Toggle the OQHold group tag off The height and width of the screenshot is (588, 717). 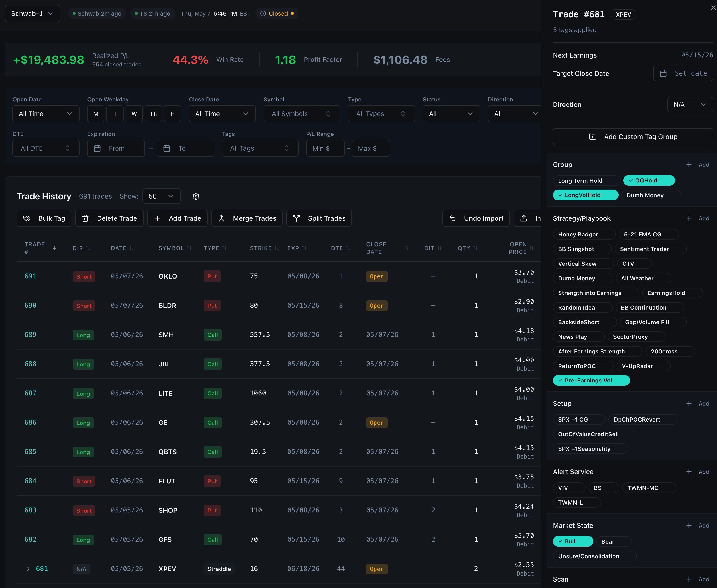point(649,181)
